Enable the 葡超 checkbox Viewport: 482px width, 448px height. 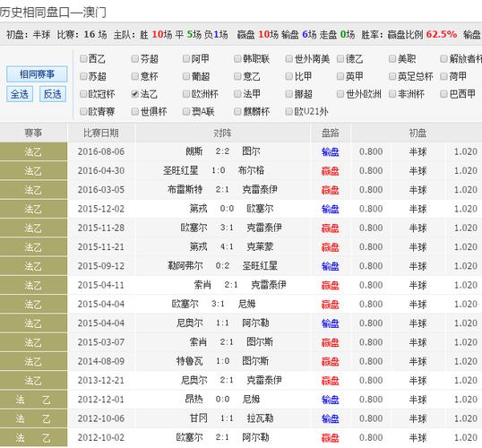[x=186, y=76]
